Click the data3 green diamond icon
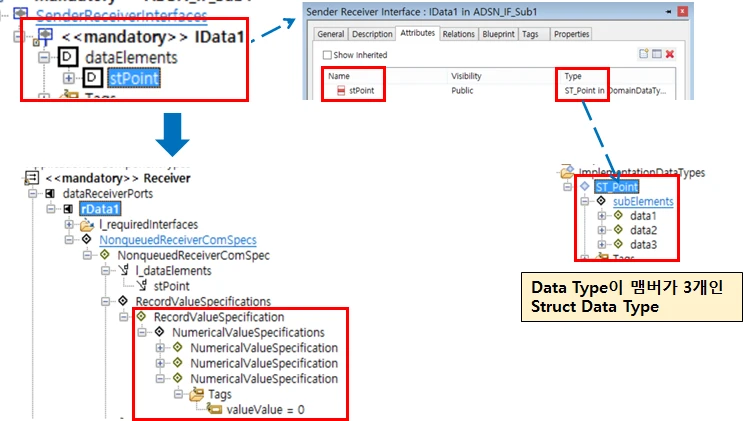 pyautogui.click(x=618, y=244)
